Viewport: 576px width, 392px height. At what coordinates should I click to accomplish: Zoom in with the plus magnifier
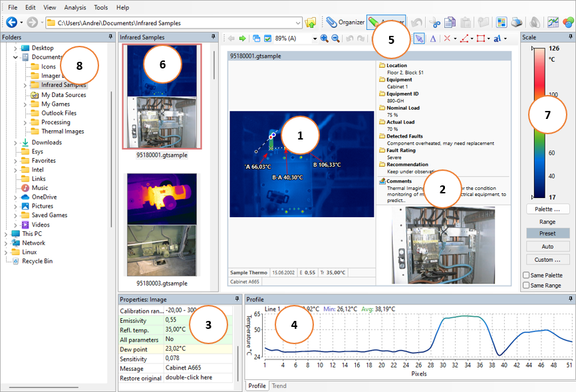tap(324, 38)
